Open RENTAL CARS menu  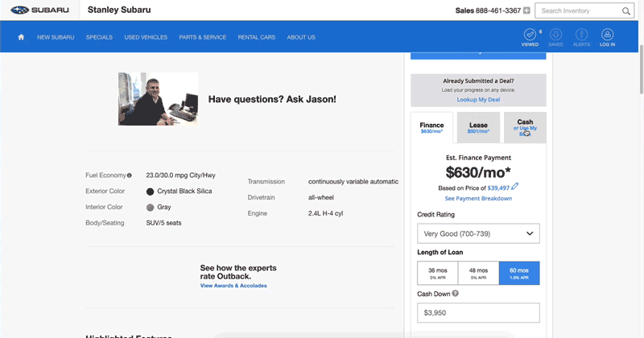257,37
